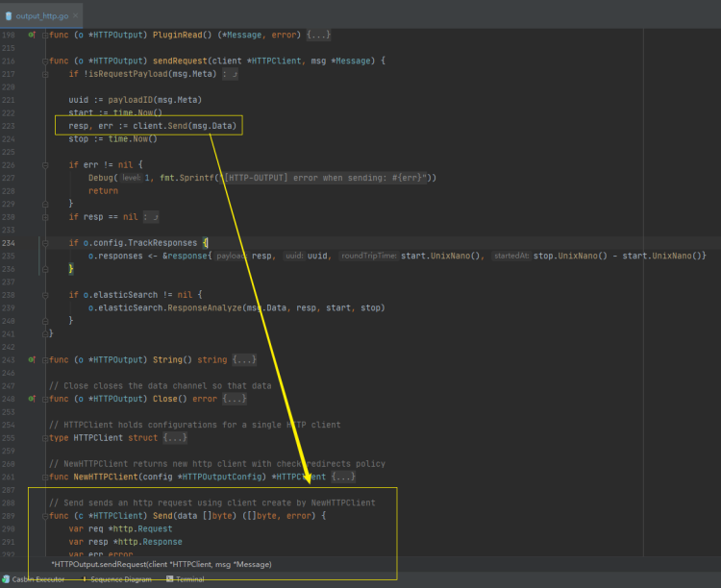The width and height of the screenshot is (721, 588).
Task: Click the implements gutter icon beside String() line 243
Action: point(32,359)
